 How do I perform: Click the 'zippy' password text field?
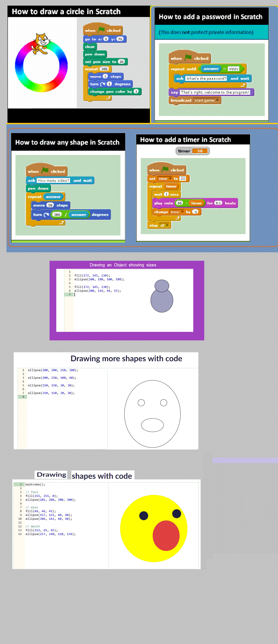234,68
